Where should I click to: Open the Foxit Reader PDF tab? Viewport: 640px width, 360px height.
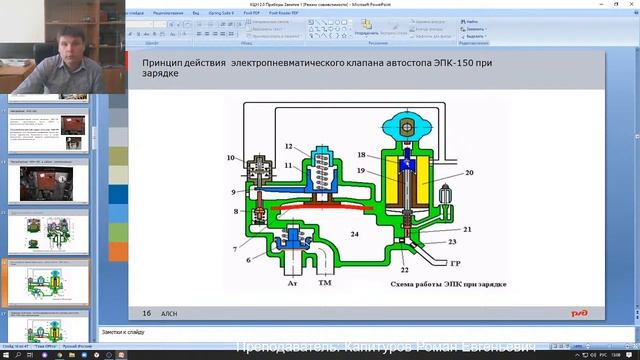283,13
